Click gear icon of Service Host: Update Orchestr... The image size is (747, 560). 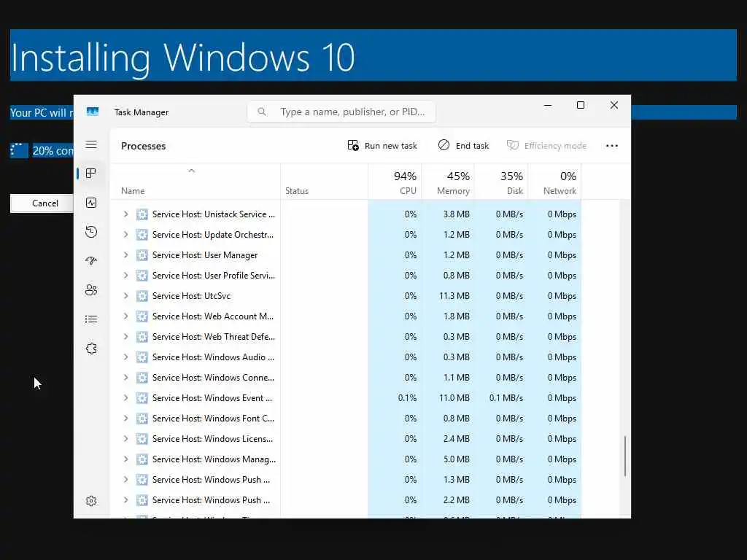[142, 235]
